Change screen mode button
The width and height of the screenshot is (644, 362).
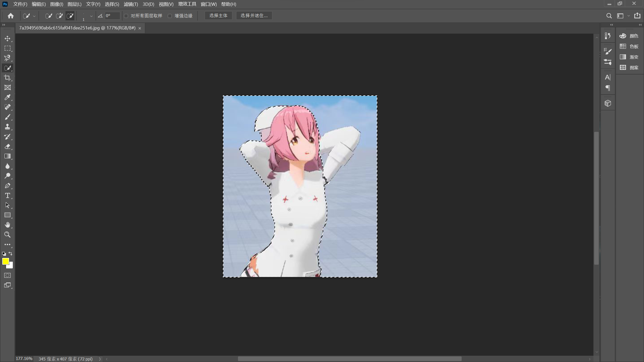8,285
